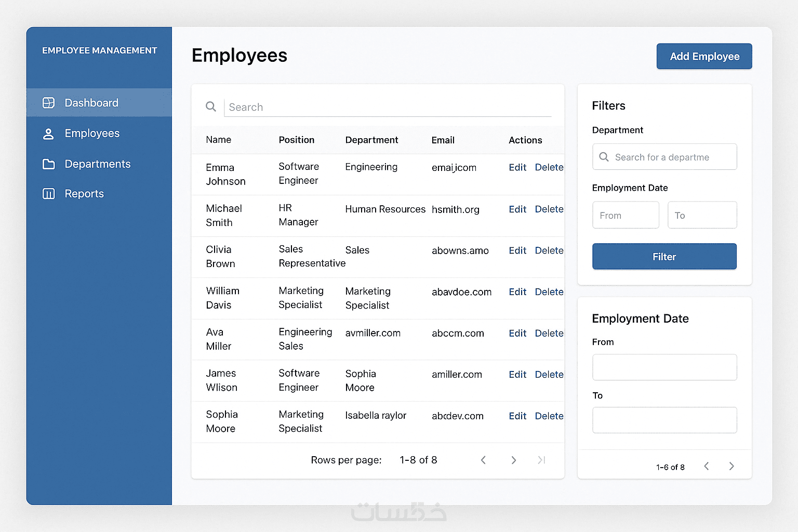This screenshot has height=532, width=798.
Task: Click the From date field in Filters
Action: point(626,215)
